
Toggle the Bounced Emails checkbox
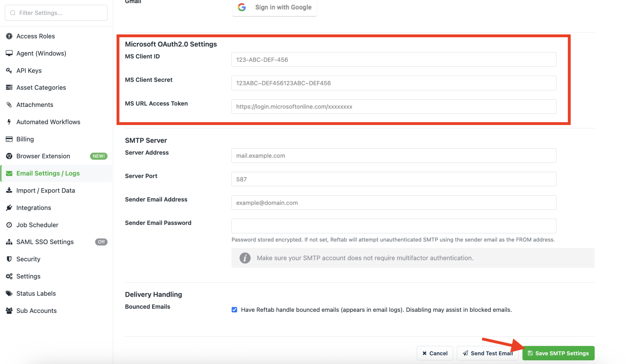point(234,310)
